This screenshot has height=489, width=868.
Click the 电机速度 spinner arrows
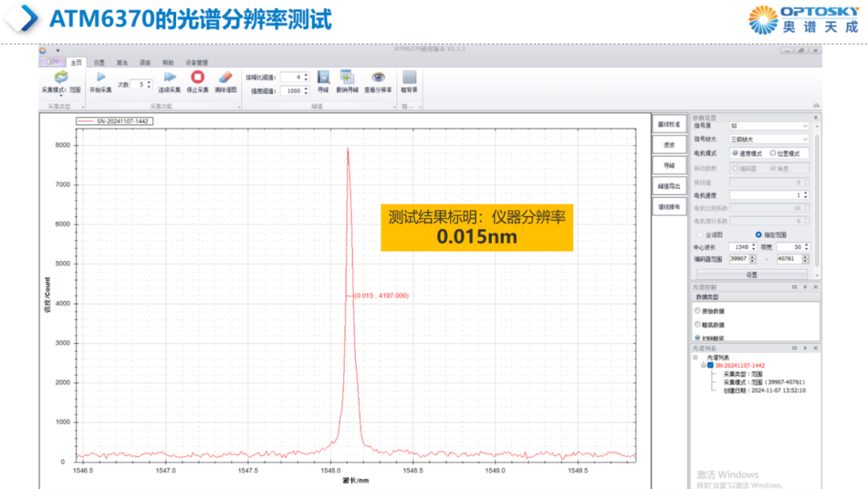pos(805,195)
